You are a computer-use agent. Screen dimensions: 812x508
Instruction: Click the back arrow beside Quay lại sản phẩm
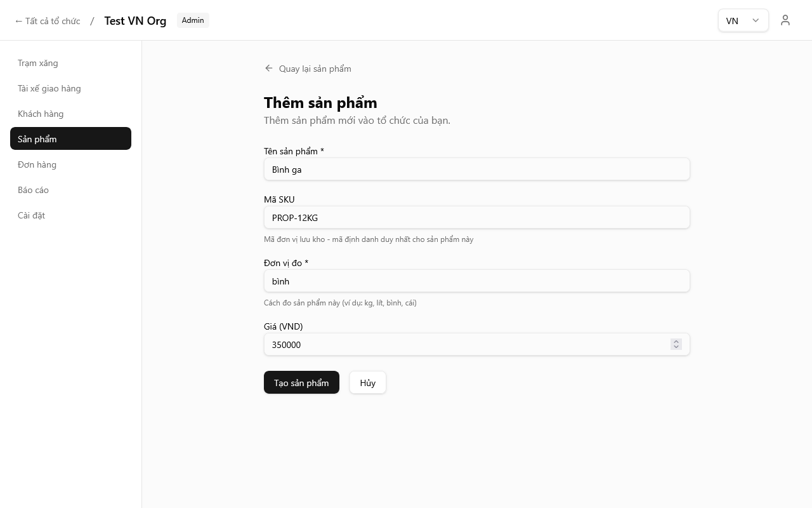coord(269,69)
